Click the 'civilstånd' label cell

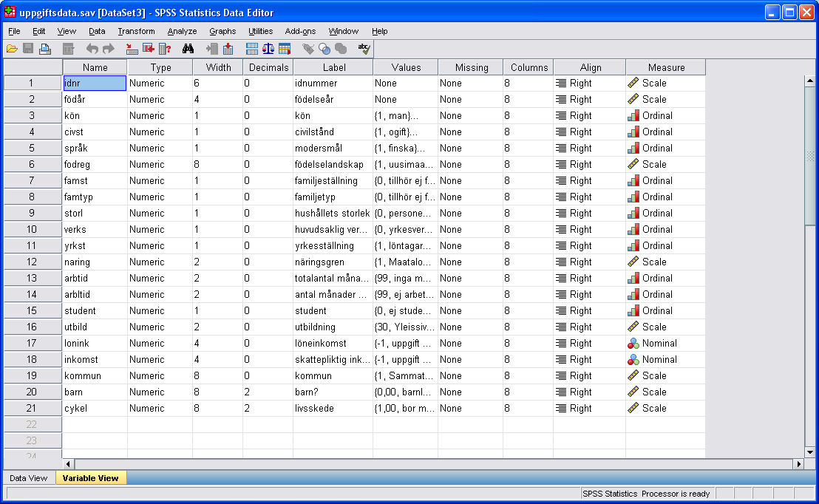click(333, 132)
